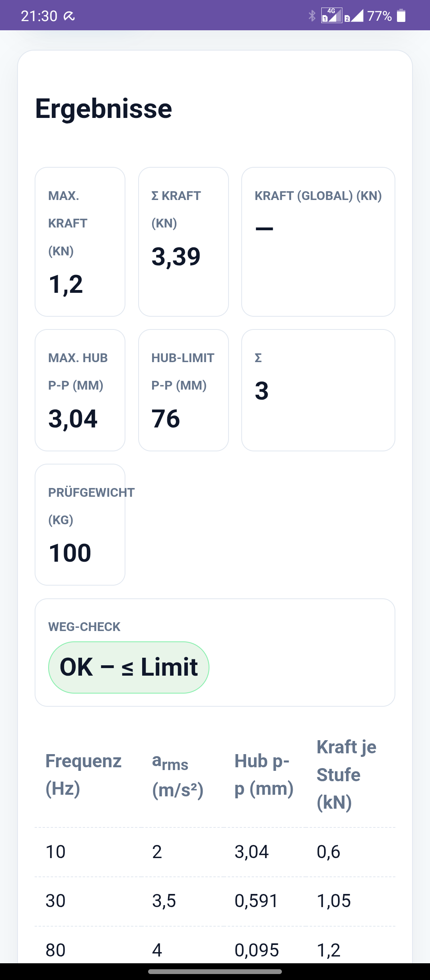Tap the 21:30 clock in status bar
The width and height of the screenshot is (430, 980).
[39, 16]
